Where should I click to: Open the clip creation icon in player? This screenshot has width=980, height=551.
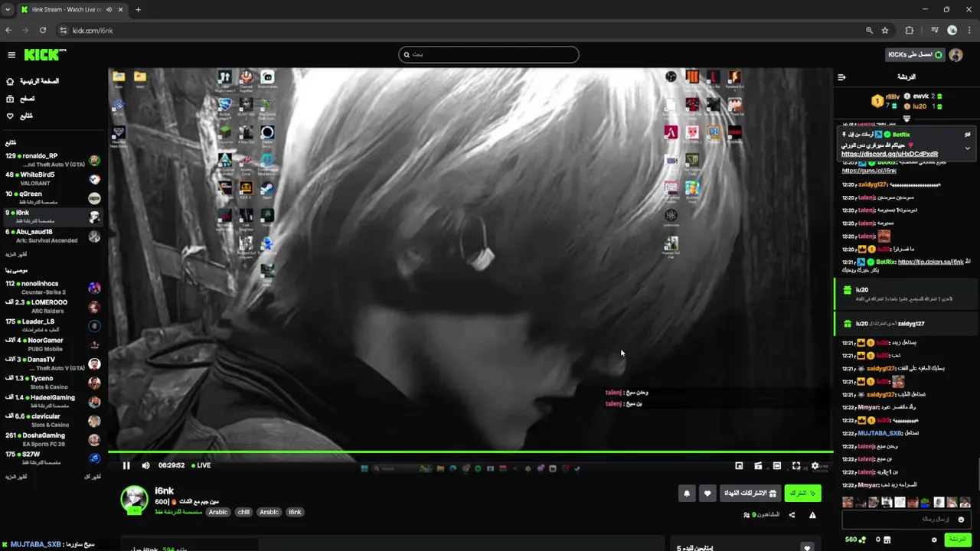click(x=758, y=465)
